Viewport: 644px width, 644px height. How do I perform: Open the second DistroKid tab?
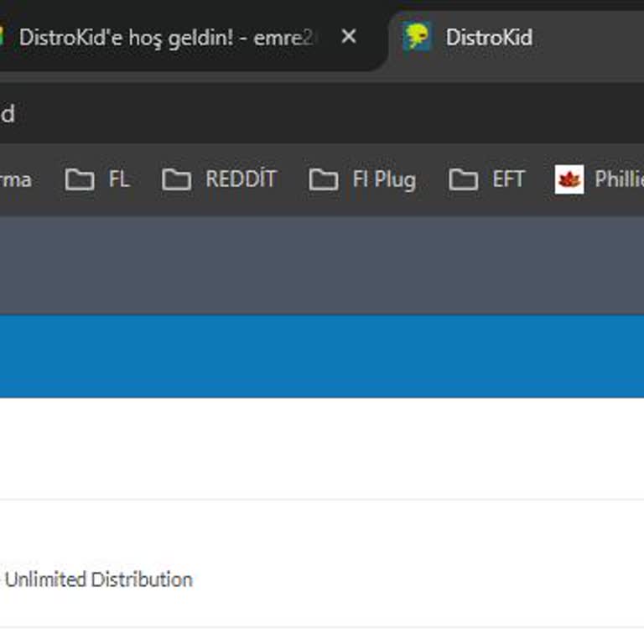(x=517, y=39)
